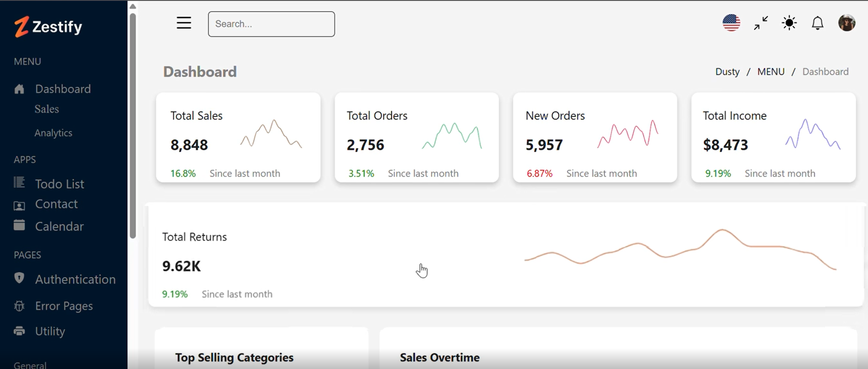The height and width of the screenshot is (369, 868).
Task: Click the Todo List icon
Action: point(19,183)
